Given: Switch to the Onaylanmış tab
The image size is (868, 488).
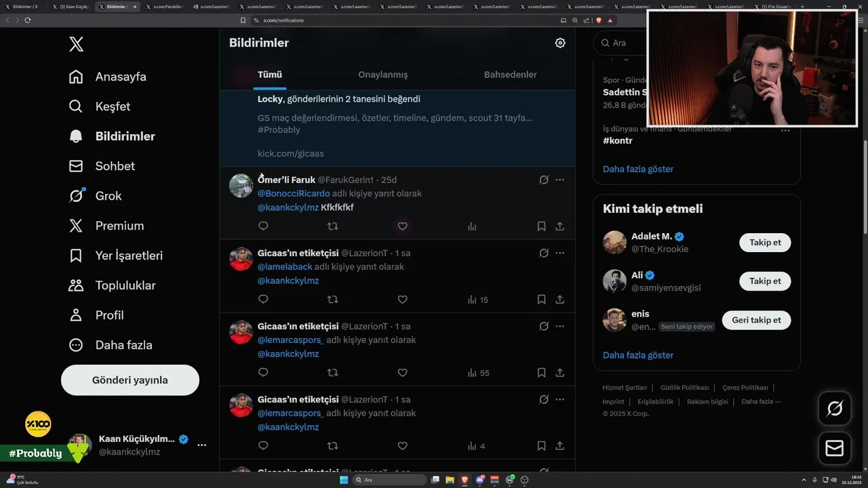Looking at the screenshot, I should coord(383,75).
